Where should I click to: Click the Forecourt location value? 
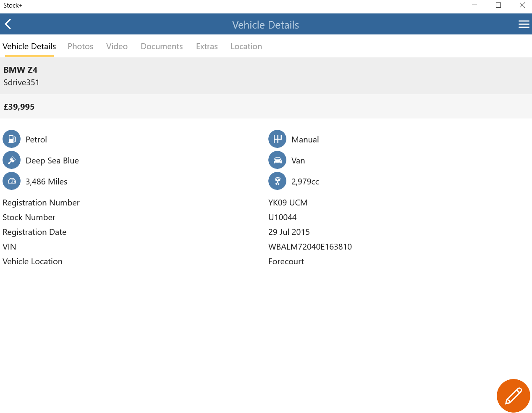coord(286,261)
